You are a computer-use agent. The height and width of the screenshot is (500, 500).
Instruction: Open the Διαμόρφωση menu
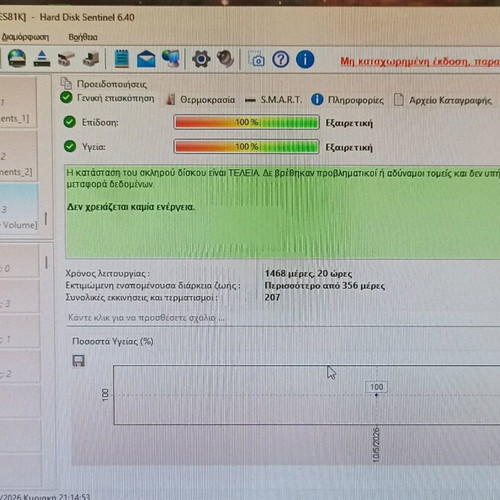pyautogui.click(x=25, y=37)
